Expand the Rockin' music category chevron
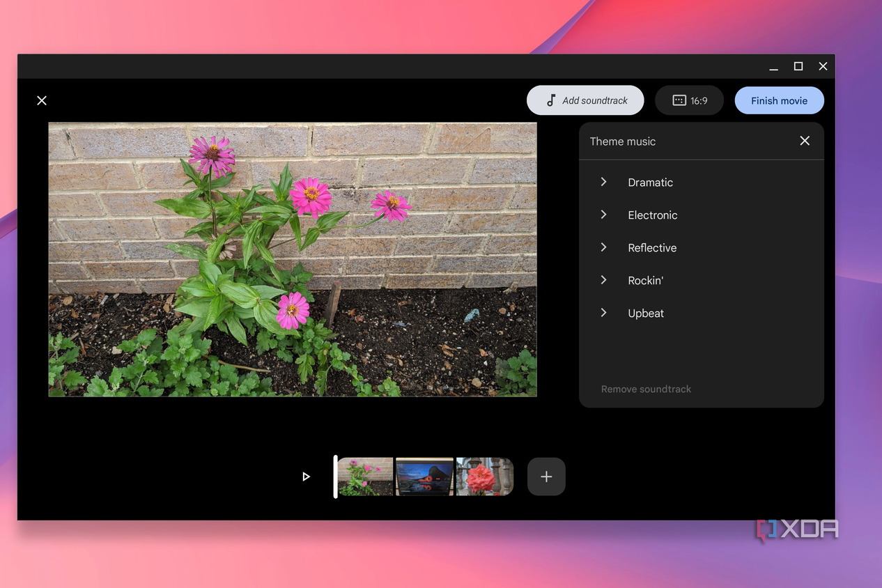882x588 pixels. [603, 280]
